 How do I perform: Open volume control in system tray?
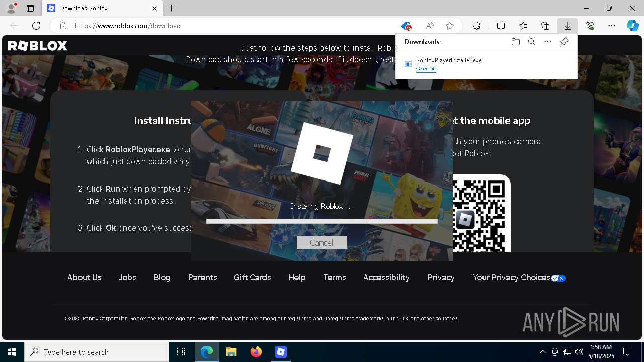pyautogui.click(x=579, y=352)
